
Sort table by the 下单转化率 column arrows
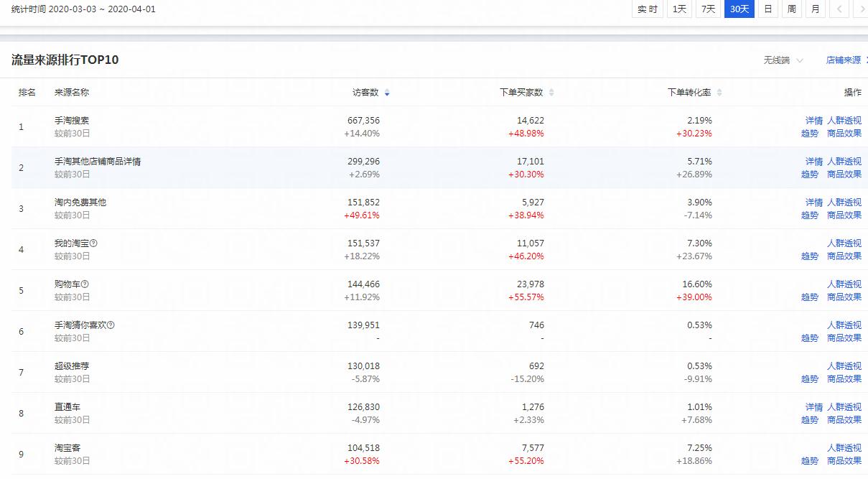click(x=718, y=92)
